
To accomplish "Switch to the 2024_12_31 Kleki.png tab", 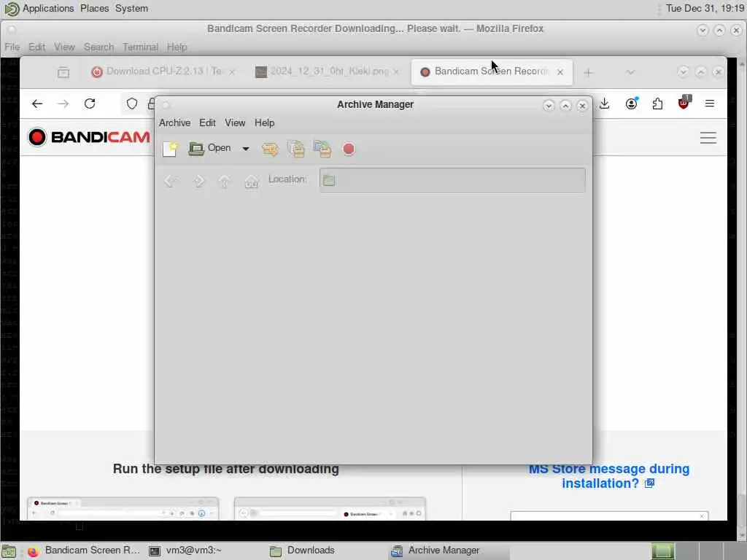I will [x=327, y=71].
